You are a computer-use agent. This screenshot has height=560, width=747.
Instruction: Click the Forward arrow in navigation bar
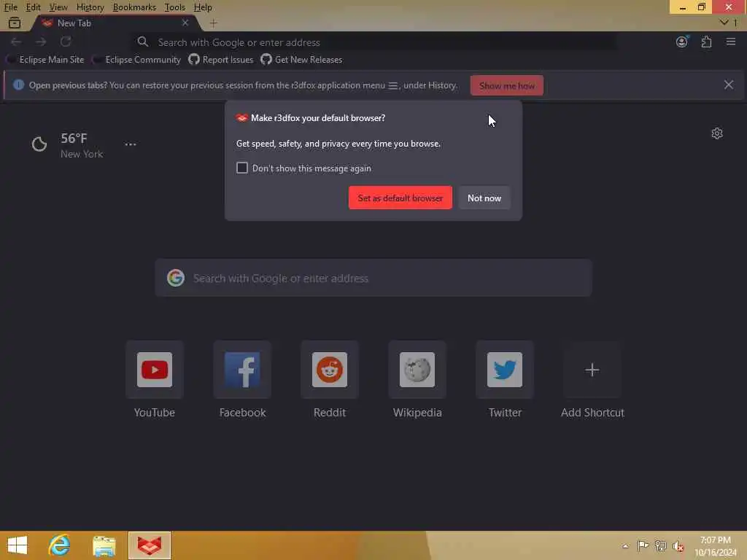tap(41, 42)
